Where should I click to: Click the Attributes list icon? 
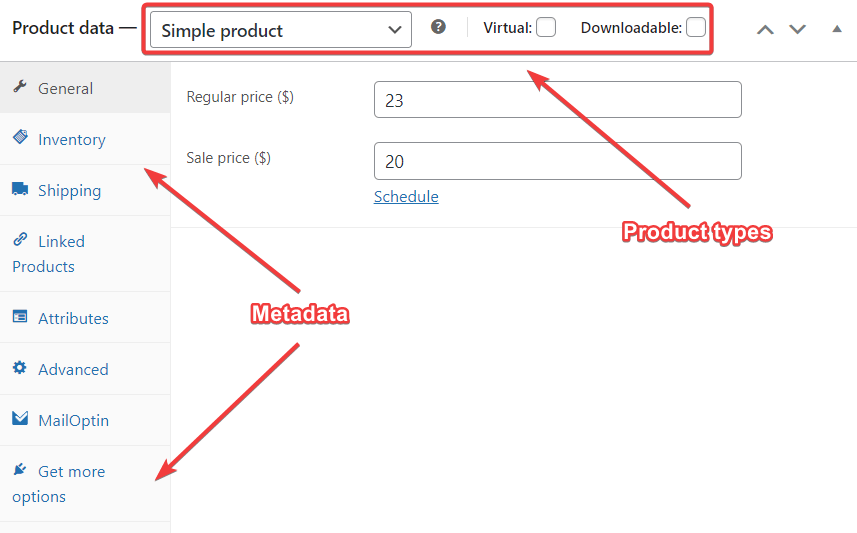(20, 317)
